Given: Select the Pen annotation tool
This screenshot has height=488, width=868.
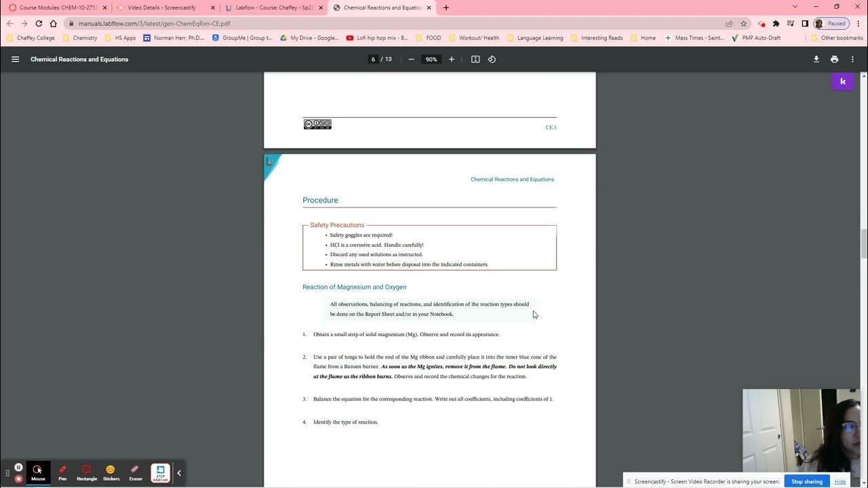Looking at the screenshot, I should pyautogui.click(x=62, y=472).
